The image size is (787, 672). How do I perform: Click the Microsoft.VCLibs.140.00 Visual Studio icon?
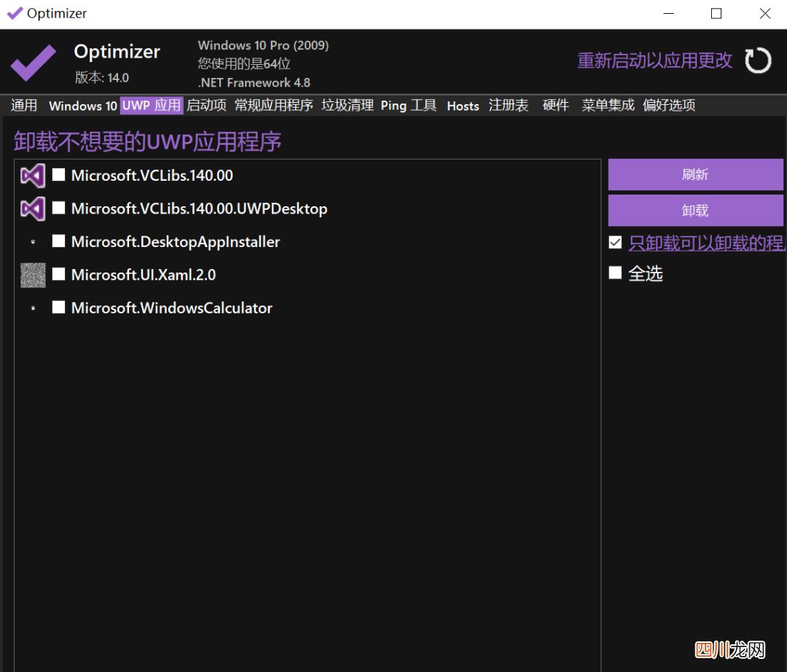33,176
